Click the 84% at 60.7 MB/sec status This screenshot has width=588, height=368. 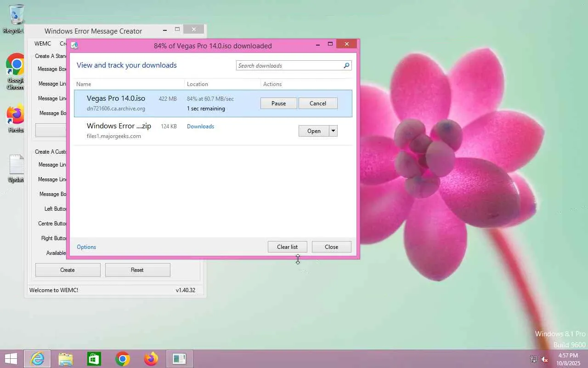(210, 99)
